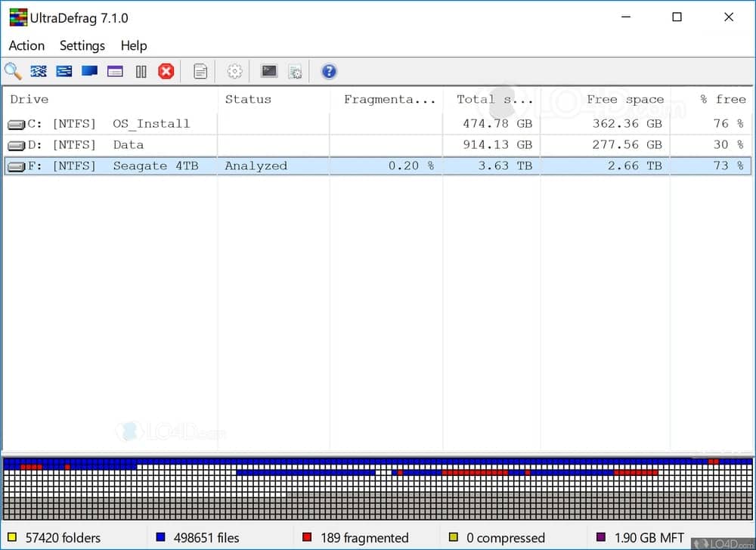Click the Total s... column header

click(491, 100)
